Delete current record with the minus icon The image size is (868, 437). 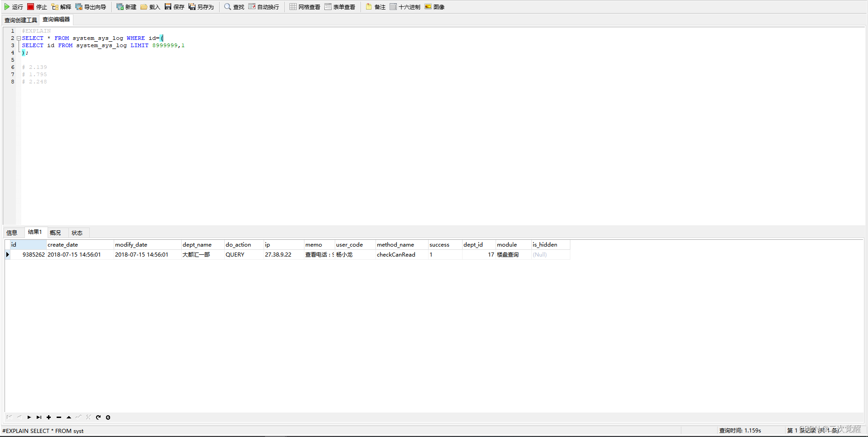58,417
